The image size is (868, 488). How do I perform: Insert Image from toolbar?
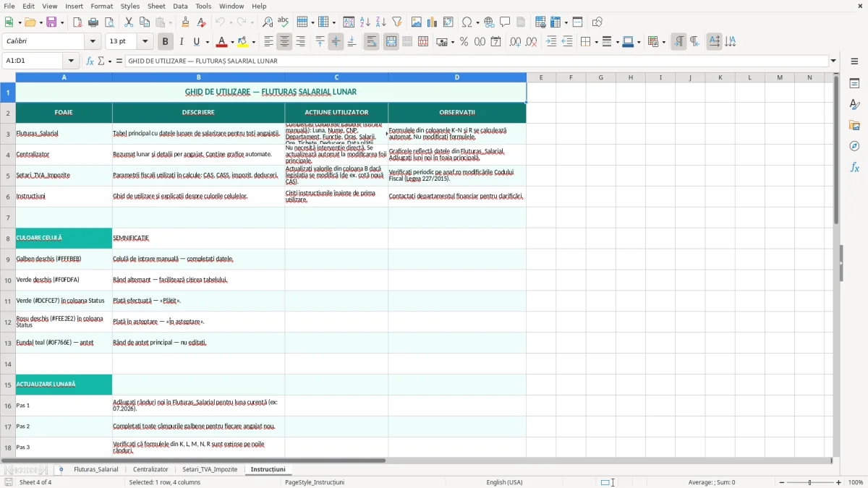click(417, 22)
